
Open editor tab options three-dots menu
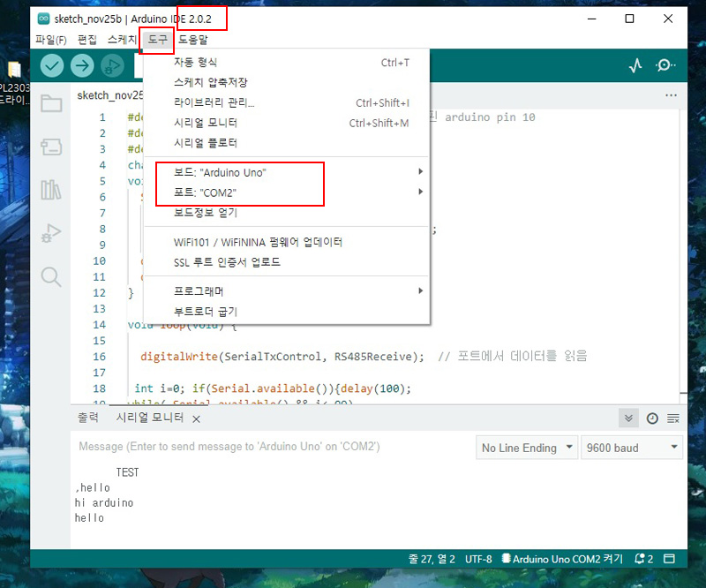click(671, 95)
